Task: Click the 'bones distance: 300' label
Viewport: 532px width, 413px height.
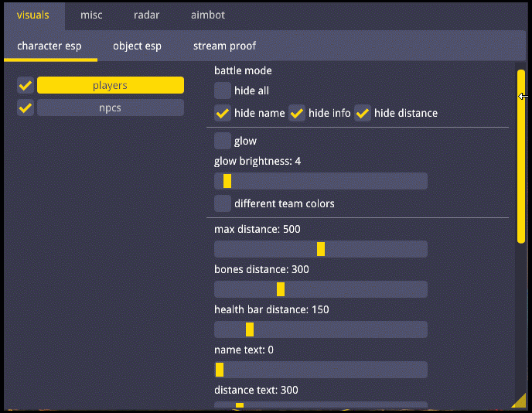Action: click(x=261, y=269)
